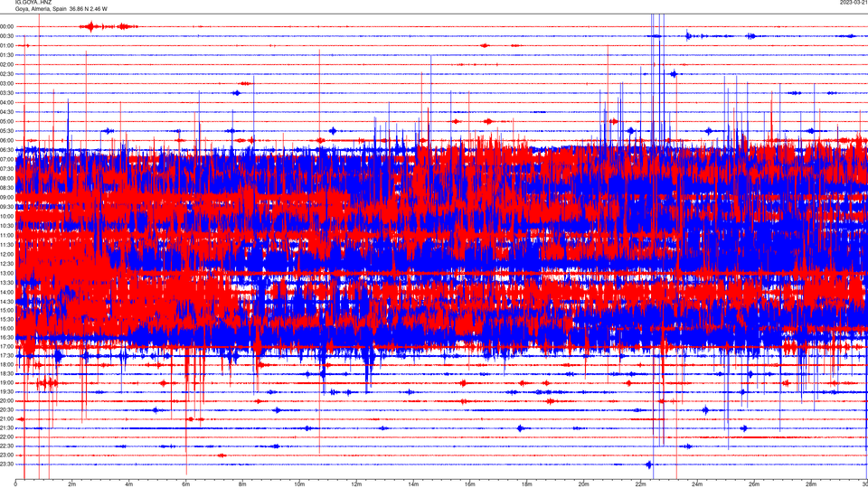Select the 06:00 time label

click(7, 141)
